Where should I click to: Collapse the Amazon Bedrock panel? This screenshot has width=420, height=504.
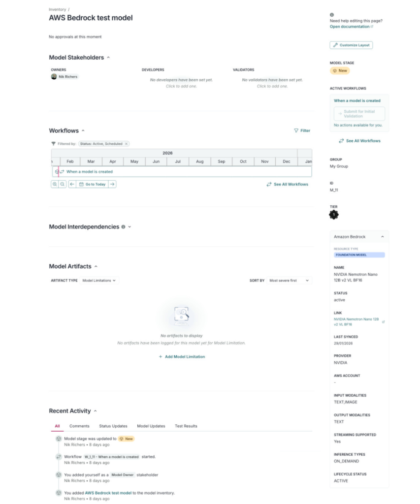click(383, 237)
